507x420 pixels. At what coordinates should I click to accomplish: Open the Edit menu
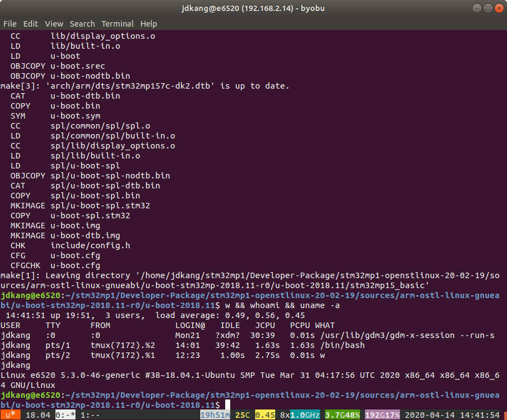click(x=31, y=24)
